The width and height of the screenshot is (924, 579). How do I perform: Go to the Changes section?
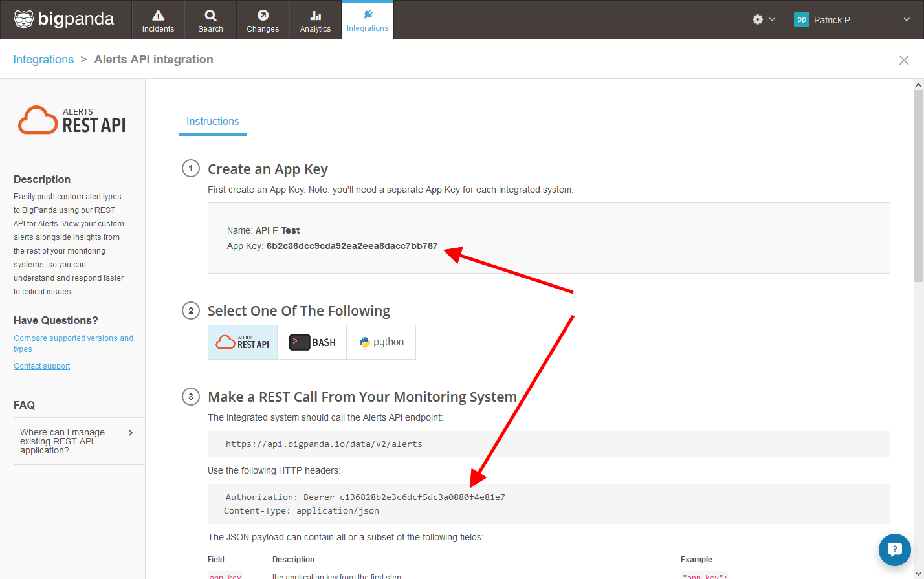263,20
